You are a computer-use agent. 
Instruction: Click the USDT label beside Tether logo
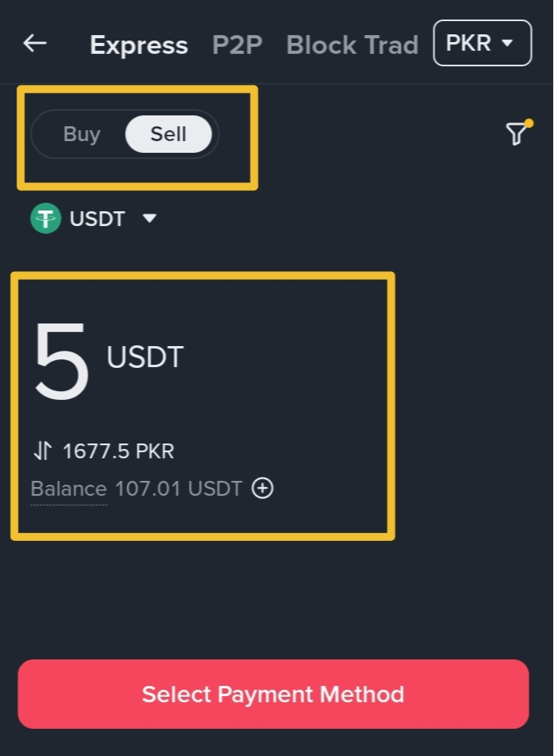pyautogui.click(x=97, y=219)
